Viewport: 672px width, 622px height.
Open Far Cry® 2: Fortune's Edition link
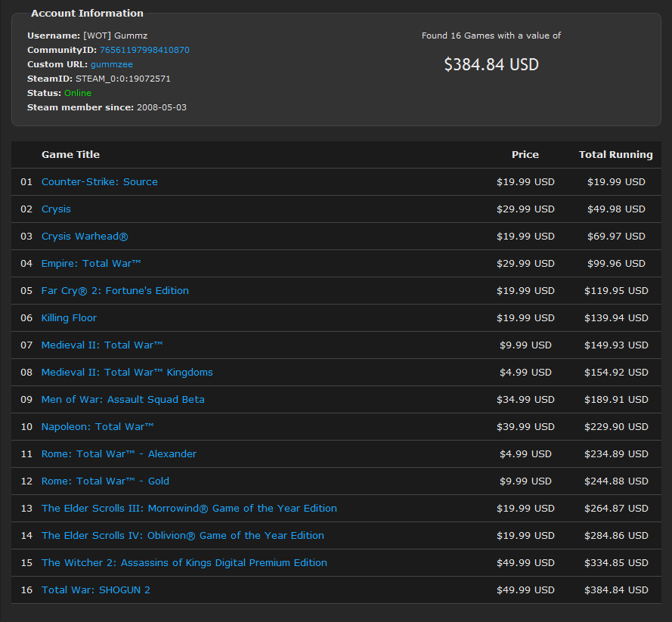point(115,290)
